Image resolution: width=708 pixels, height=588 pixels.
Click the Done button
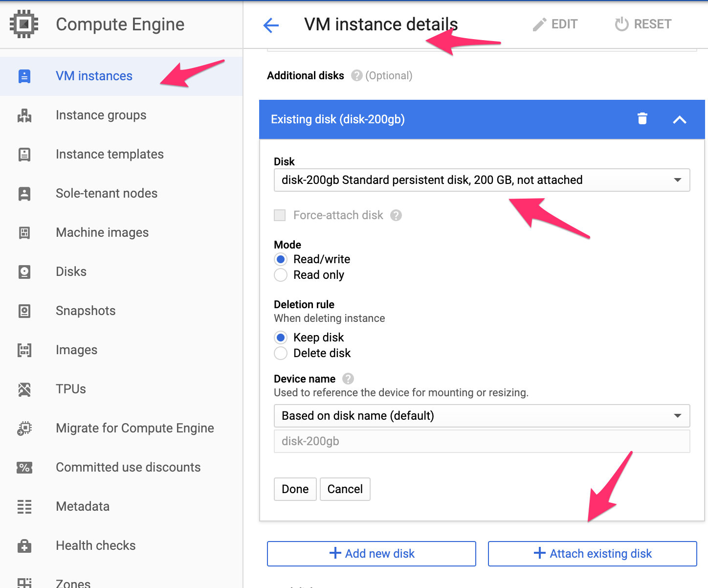click(295, 489)
